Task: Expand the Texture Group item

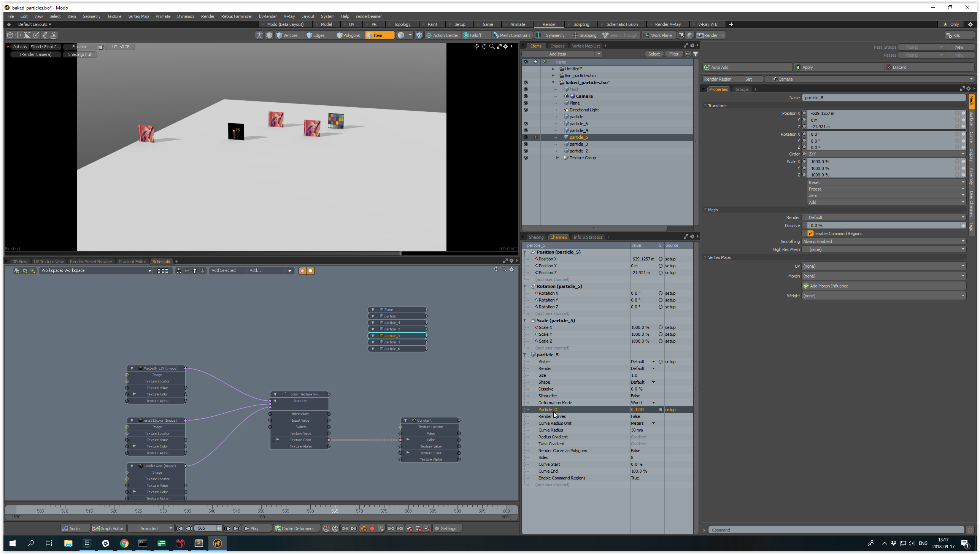Action: coord(558,158)
